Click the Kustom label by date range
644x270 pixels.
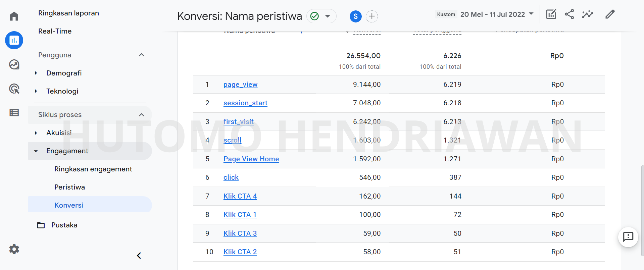[446, 14]
